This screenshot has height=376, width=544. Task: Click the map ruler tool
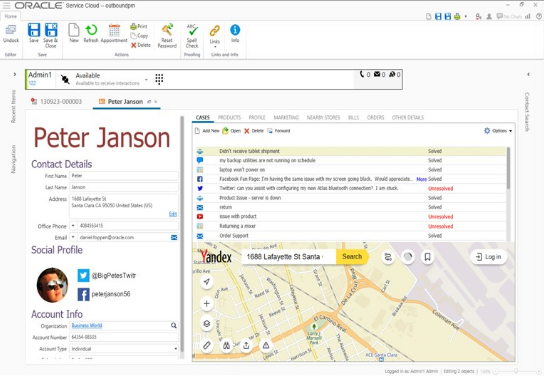click(206, 345)
